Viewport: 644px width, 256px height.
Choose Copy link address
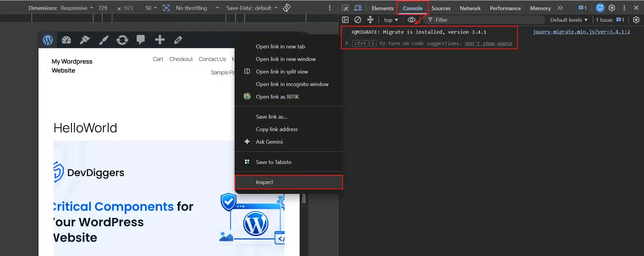click(288, 129)
